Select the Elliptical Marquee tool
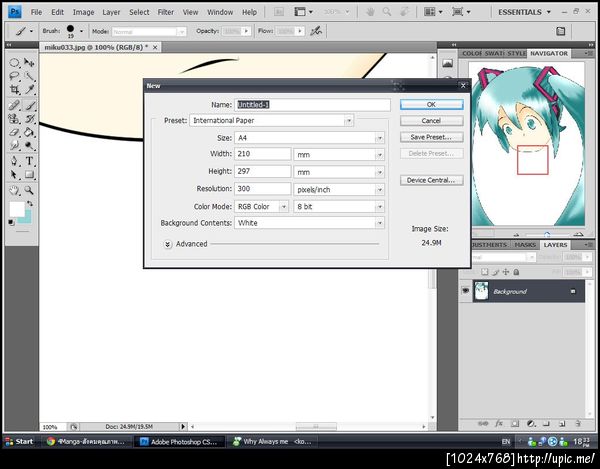This screenshot has height=469, width=600. pyautogui.click(x=14, y=63)
